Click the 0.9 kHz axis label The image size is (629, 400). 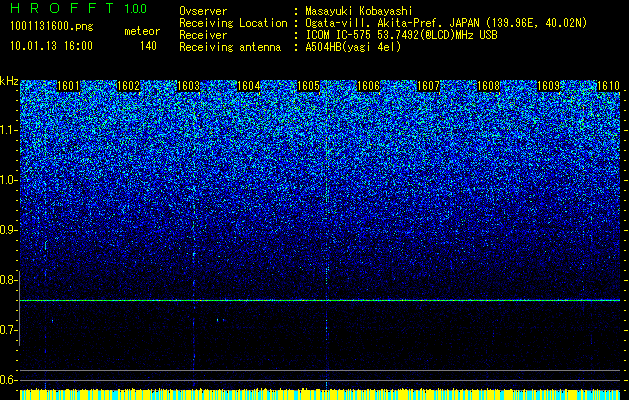(8, 230)
